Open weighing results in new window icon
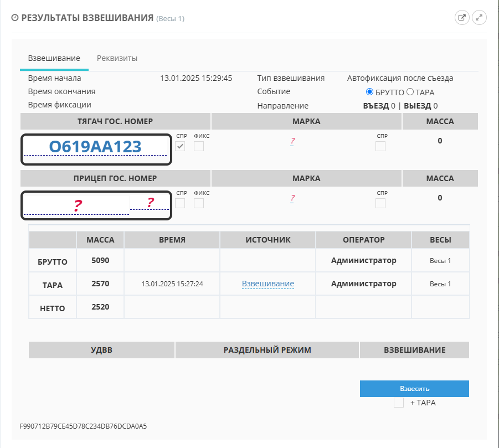499x448 pixels. click(461, 18)
